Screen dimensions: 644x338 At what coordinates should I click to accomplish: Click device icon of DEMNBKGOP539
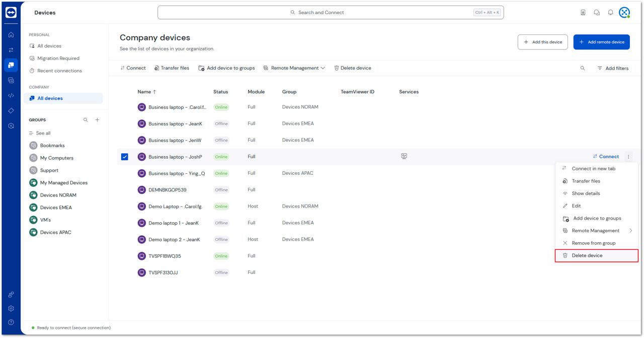[x=142, y=190]
